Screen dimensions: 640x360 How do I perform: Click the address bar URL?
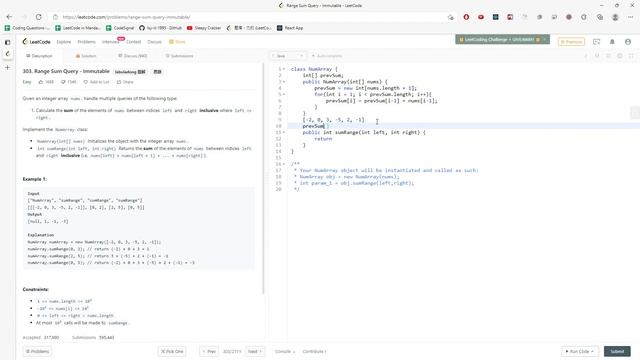(x=127, y=17)
